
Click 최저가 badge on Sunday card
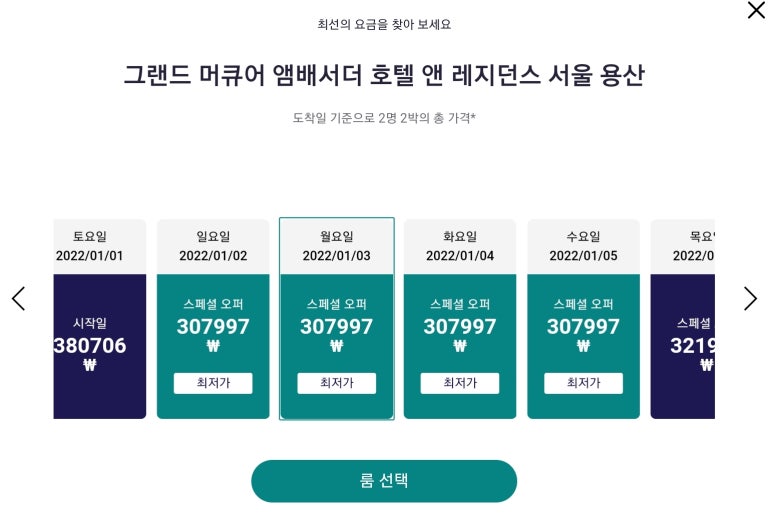(213, 383)
